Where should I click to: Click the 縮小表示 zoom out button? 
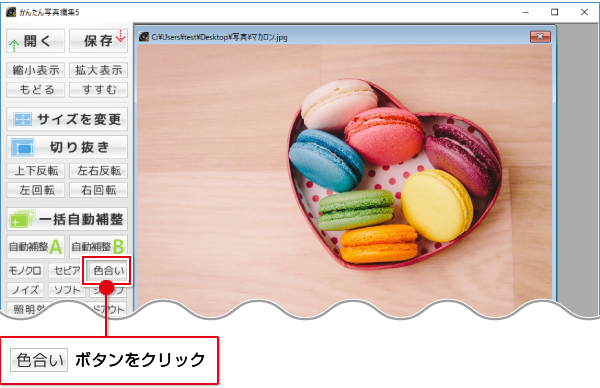coord(36,70)
